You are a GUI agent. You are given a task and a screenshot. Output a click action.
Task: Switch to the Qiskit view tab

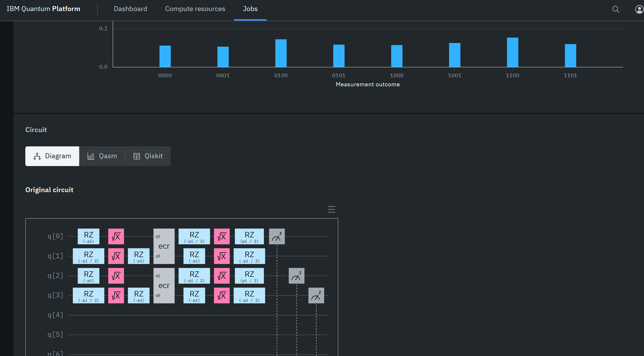pyautogui.click(x=148, y=156)
